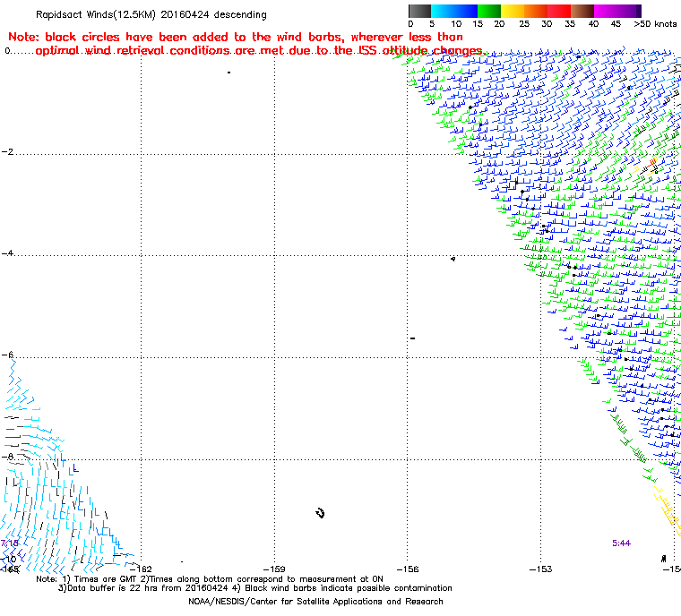Click the '40' label under the color bar
Screen dimensions: 681x616
(593, 24)
